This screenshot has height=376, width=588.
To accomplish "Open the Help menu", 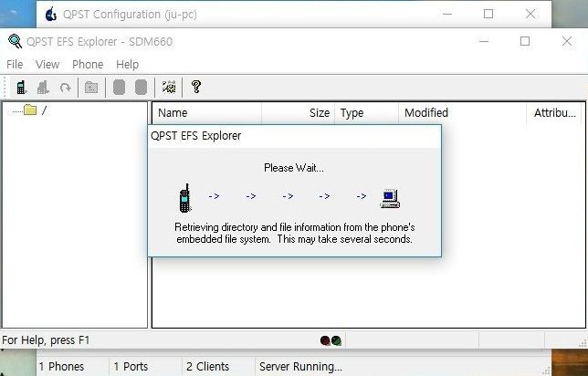I will (x=128, y=65).
